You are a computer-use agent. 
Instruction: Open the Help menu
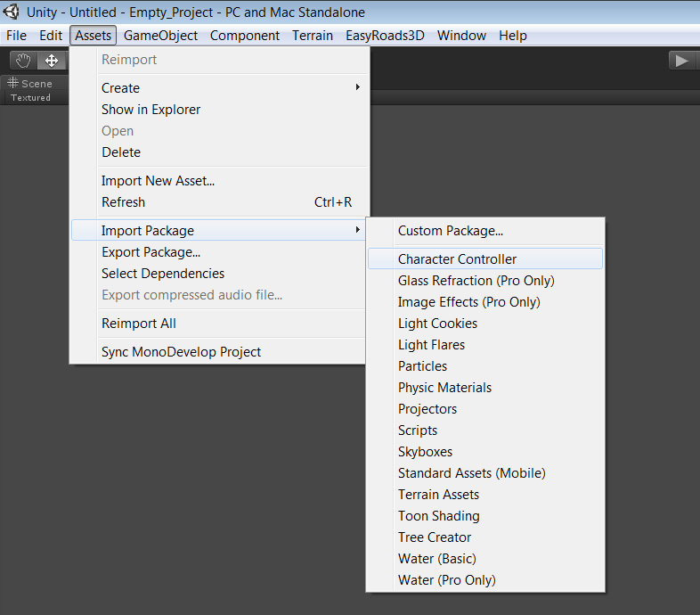512,36
